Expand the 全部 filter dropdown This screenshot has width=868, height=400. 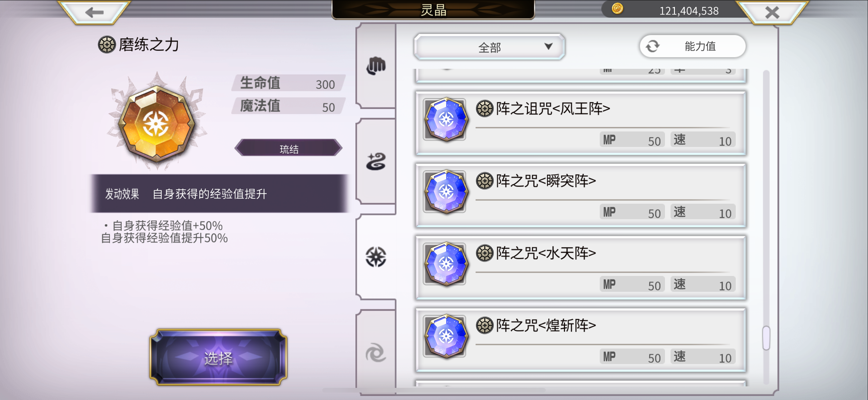pos(489,47)
